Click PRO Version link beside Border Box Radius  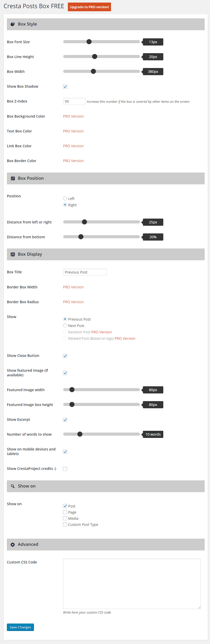tap(73, 302)
